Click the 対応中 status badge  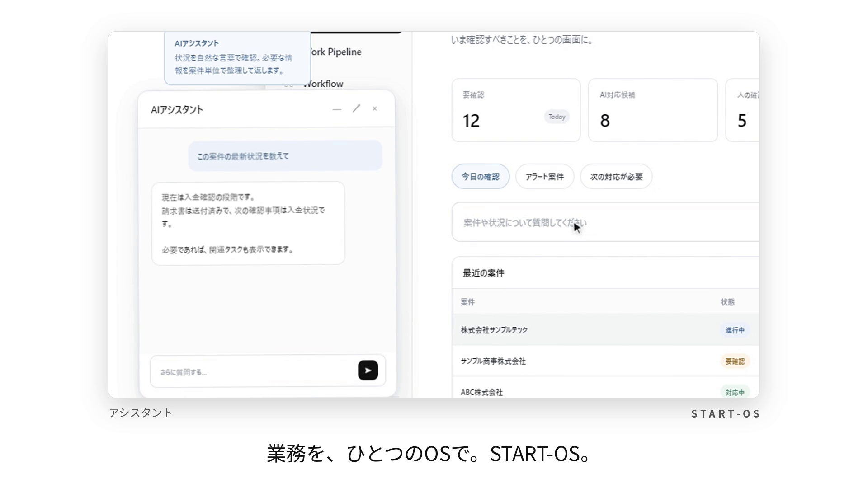tap(735, 392)
